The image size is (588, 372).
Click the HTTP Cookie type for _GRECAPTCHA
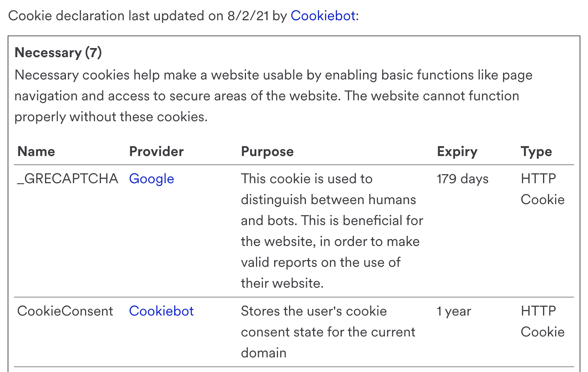pos(542,189)
